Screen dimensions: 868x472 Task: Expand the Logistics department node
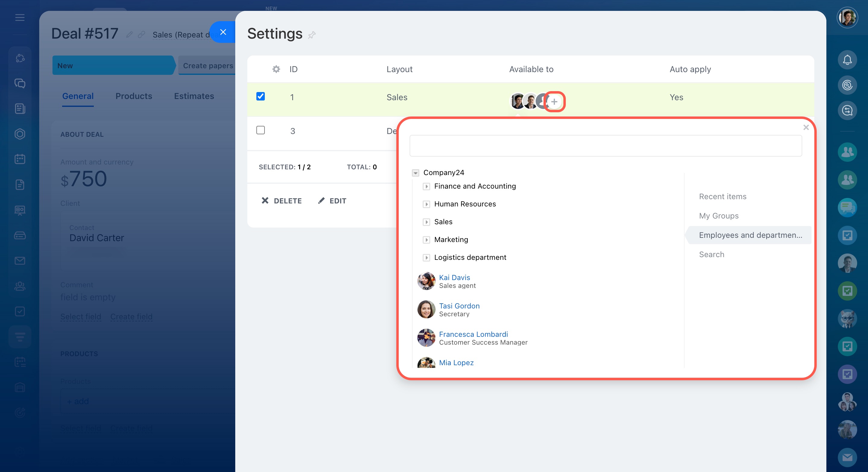(426, 257)
